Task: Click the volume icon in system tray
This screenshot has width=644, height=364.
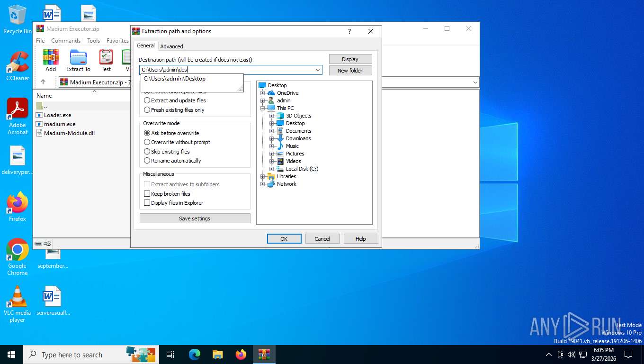Action: tap(571, 355)
